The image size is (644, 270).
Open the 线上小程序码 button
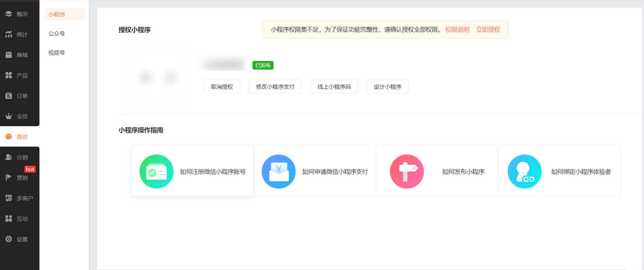(334, 86)
